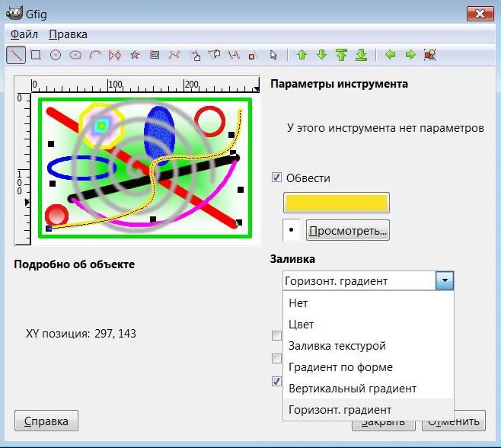Screen dimensions: 501x448
Task: Select the Rectangle tool in toolbar
Action: (35, 55)
